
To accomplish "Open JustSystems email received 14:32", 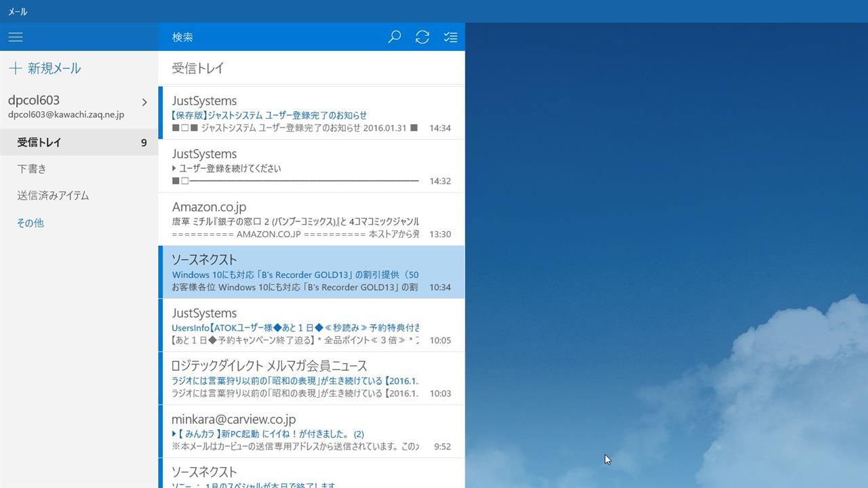I will [x=312, y=167].
